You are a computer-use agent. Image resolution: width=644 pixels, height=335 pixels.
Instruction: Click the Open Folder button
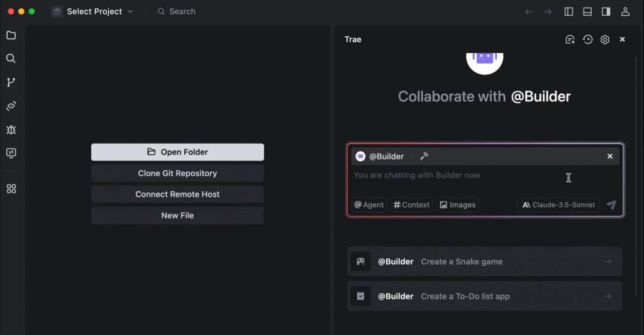(x=177, y=152)
